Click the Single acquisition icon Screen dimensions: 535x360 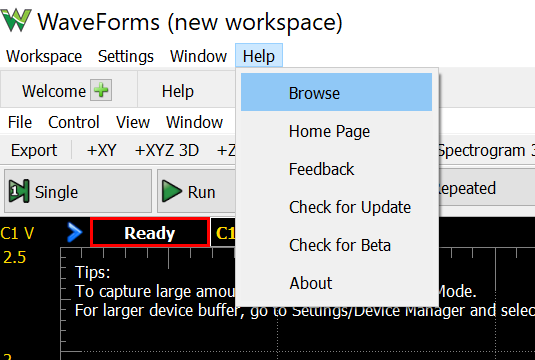point(19,191)
